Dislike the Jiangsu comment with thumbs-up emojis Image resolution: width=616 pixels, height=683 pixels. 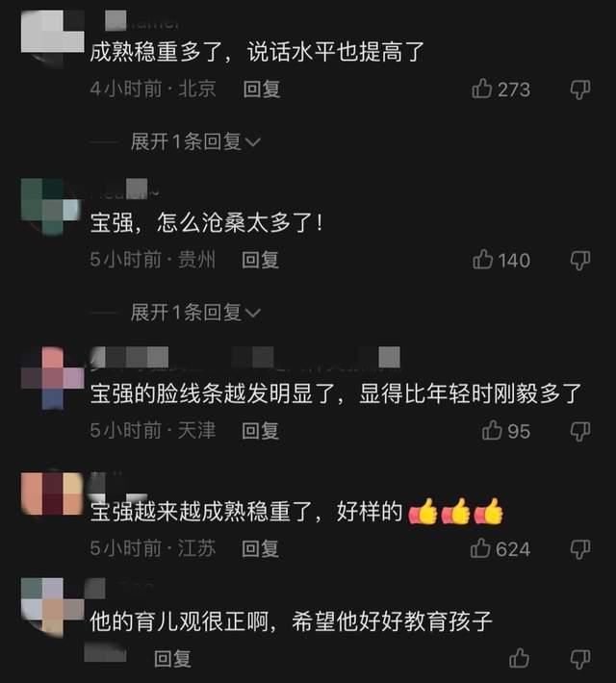click(580, 549)
